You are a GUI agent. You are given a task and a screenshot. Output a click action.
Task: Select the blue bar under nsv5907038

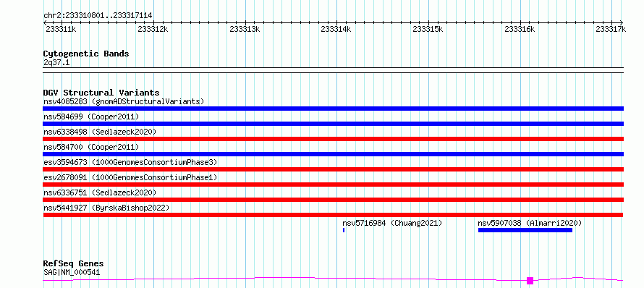pyautogui.click(x=525, y=230)
